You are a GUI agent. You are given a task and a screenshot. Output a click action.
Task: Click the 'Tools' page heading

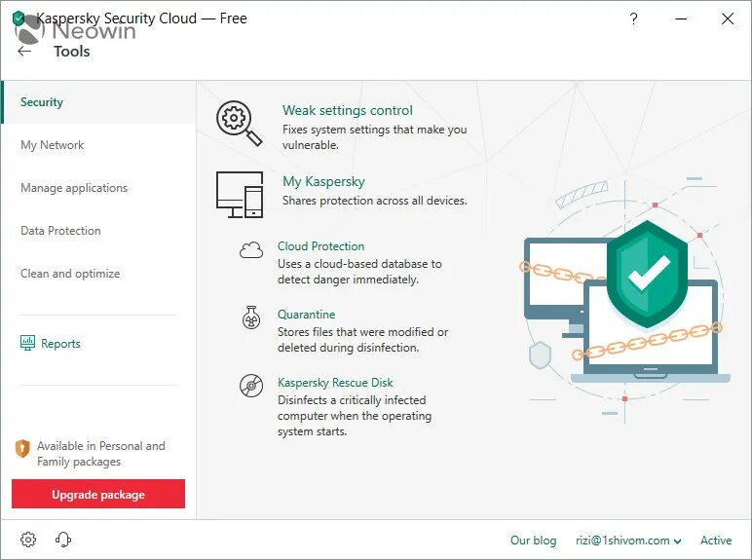72,52
